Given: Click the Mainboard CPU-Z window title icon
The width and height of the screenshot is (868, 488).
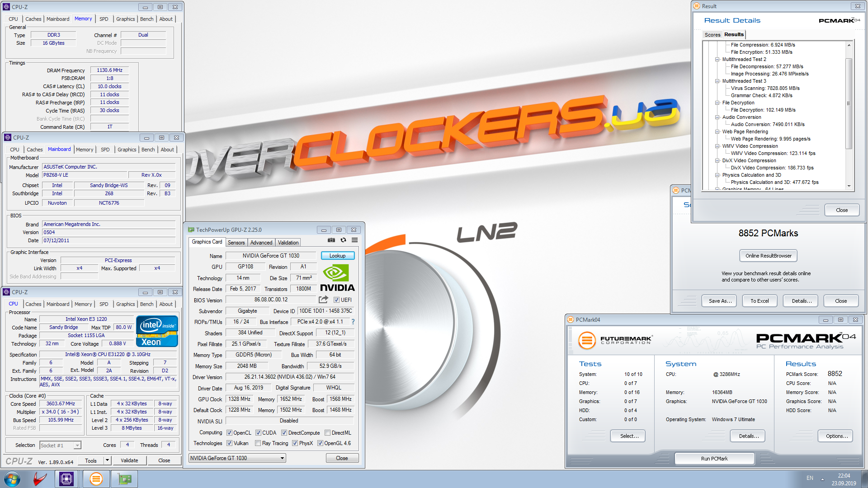Looking at the screenshot, I should [x=8, y=137].
